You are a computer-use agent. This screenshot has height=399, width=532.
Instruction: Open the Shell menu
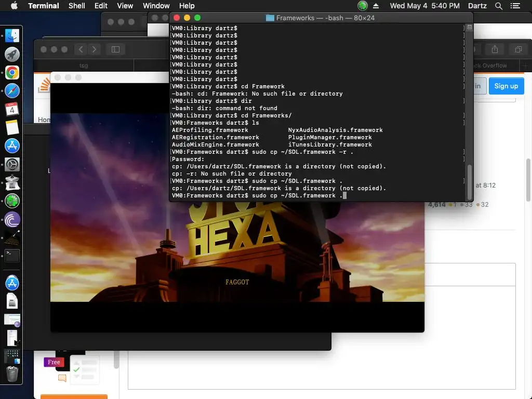pyautogui.click(x=77, y=6)
